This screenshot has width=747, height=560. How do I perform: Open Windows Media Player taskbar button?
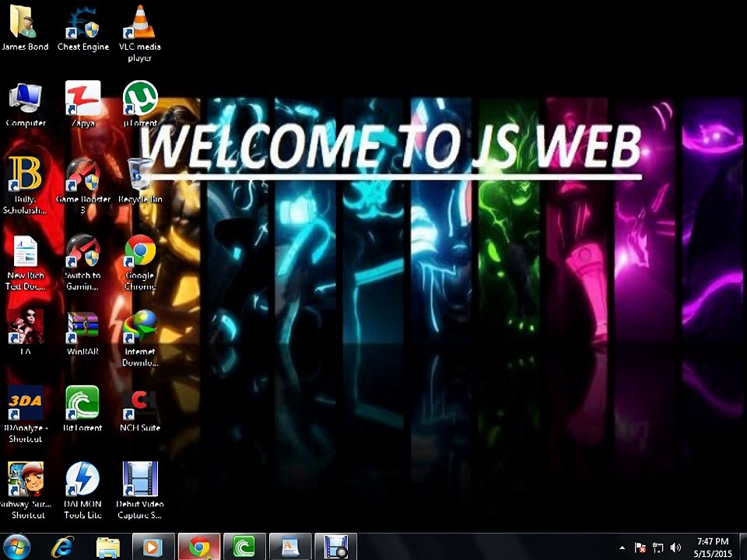[153, 547]
